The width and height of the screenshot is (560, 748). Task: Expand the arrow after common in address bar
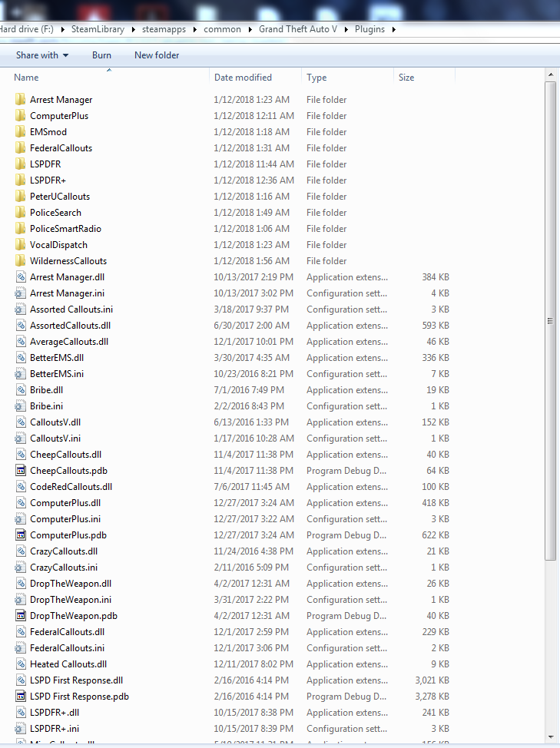250,30
